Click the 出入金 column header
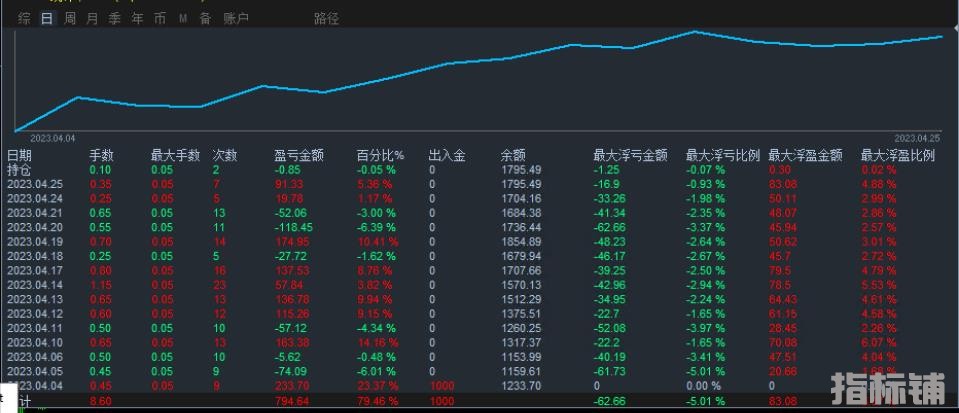The width and height of the screenshot is (959, 413). click(447, 155)
